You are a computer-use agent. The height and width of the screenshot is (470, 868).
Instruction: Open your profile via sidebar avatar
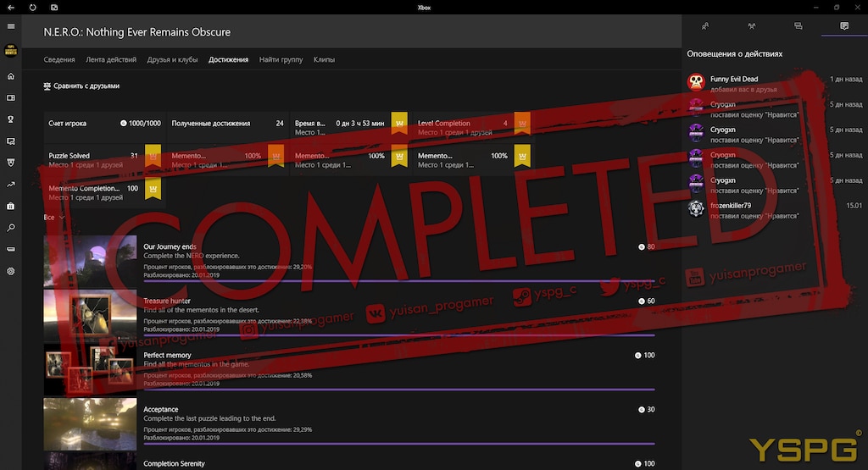coord(10,50)
